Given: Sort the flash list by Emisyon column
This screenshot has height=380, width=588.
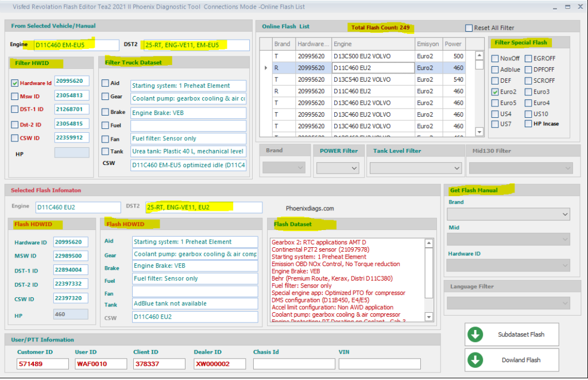Looking at the screenshot, I should (428, 44).
